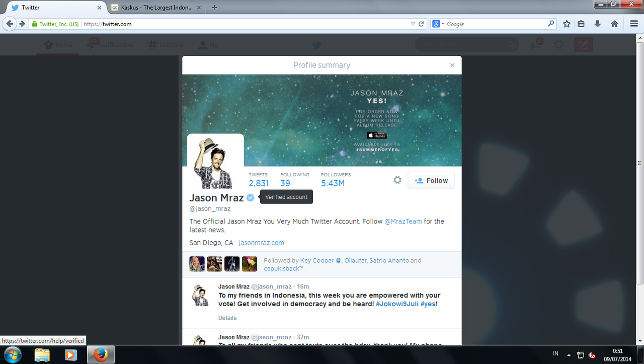This screenshot has height=364, width=644.
Task: Open Jason Mraz's profile avatar photo
Action: point(215,162)
